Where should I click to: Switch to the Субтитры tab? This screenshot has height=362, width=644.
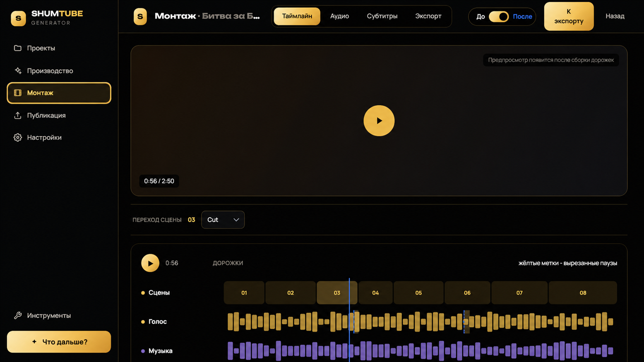(x=382, y=16)
